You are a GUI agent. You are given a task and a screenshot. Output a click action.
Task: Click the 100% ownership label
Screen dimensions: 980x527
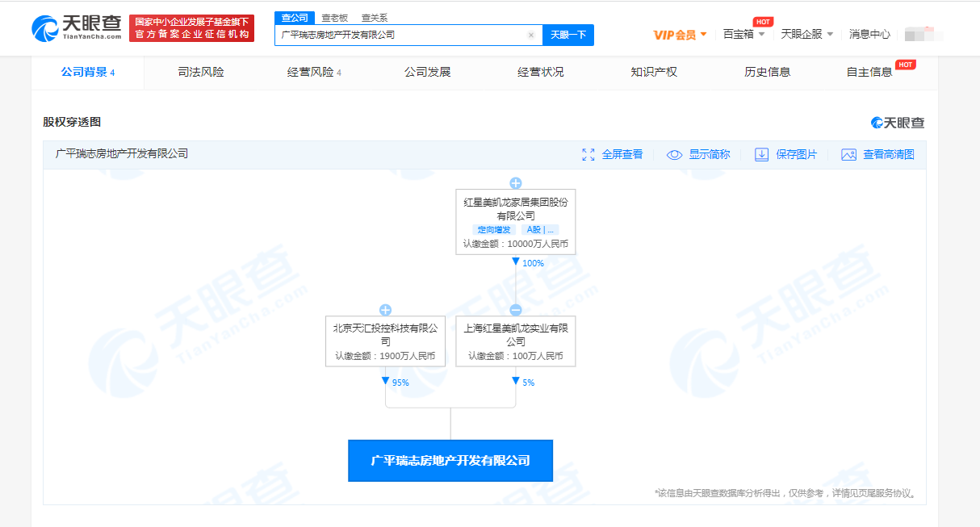(x=533, y=263)
